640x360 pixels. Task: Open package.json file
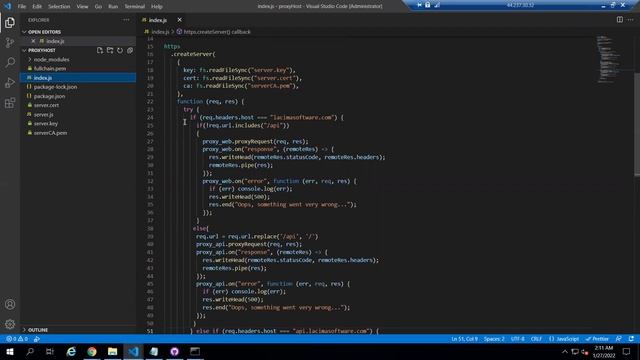click(x=49, y=96)
